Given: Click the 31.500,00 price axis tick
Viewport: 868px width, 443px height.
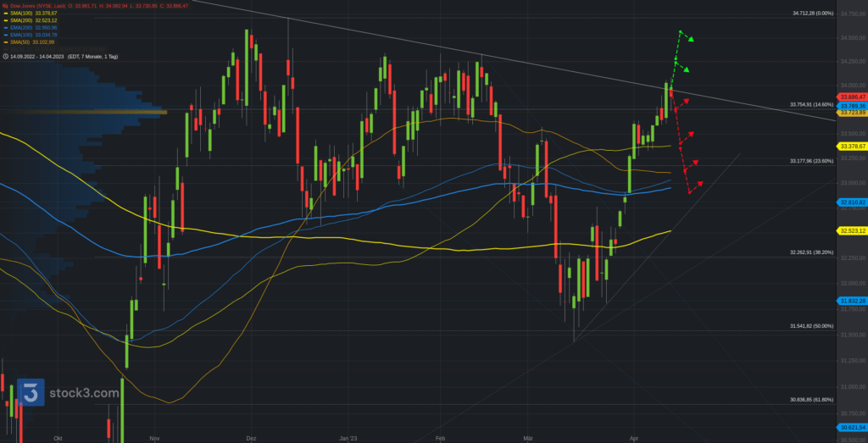Looking at the screenshot, I should pyautogui.click(x=853, y=335).
